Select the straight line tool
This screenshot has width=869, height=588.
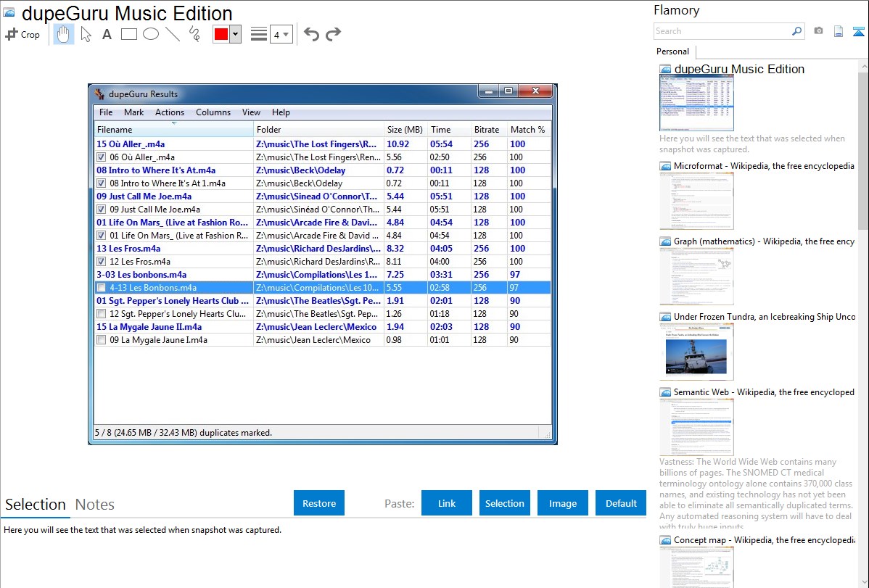coord(173,34)
